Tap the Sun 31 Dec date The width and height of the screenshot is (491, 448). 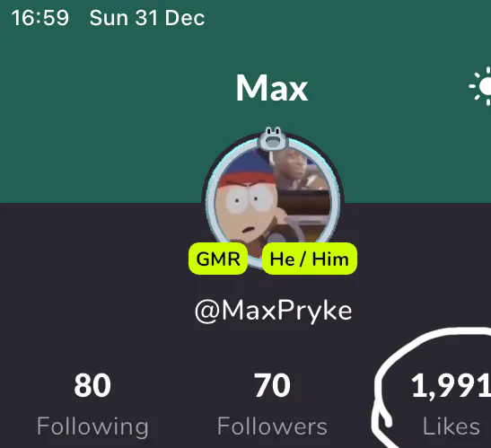147,18
